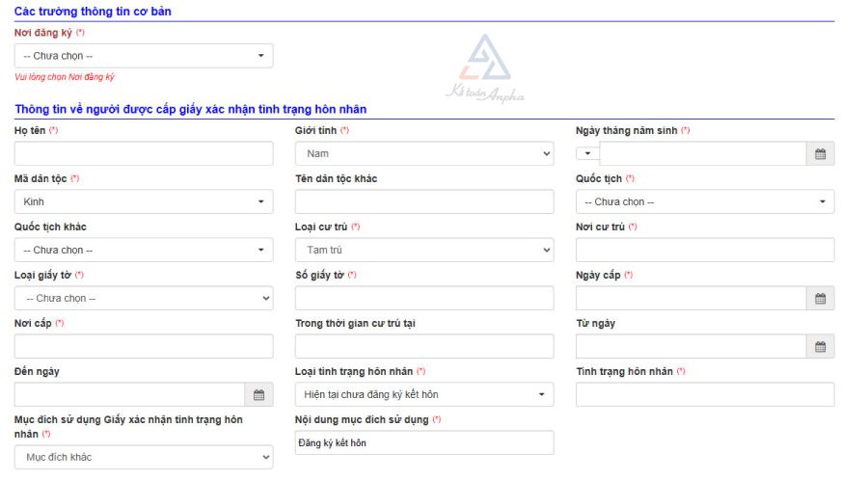This screenshot has height=480, width=868.
Task: Open calendar picker for Ngày tháng năm sinh
Action: pyautogui.click(x=820, y=154)
